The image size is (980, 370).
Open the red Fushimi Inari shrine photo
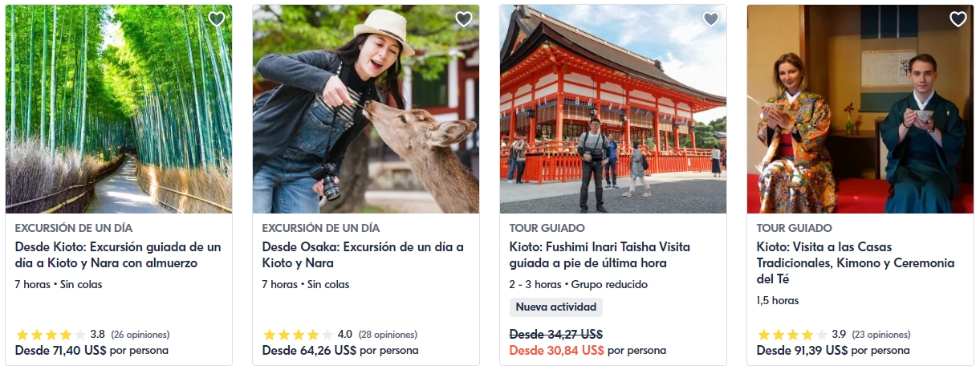(x=613, y=109)
